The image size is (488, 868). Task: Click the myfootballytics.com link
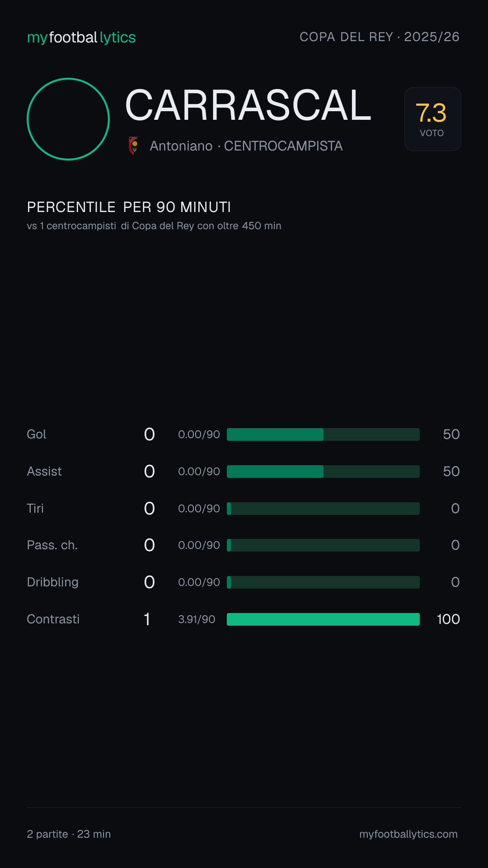pyautogui.click(x=408, y=834)
